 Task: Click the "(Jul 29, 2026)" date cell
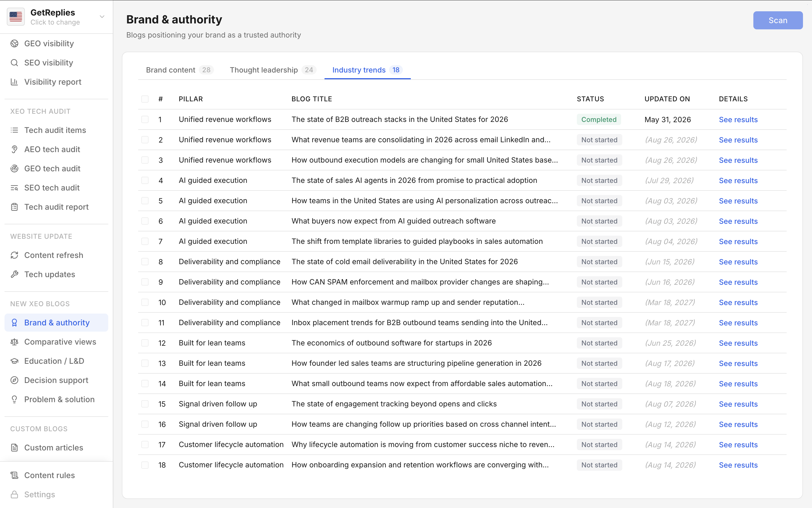[x=669, y=180]
